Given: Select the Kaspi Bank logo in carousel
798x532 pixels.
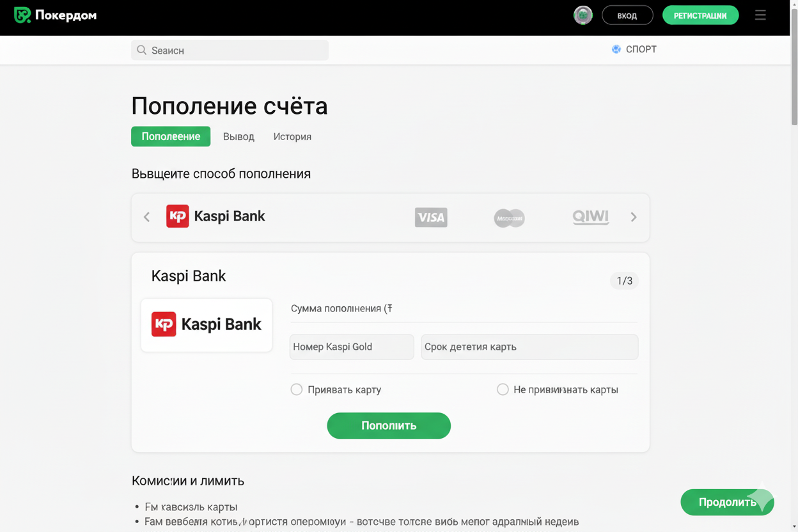Looking at the screenshot, I should [x=215, y=216].
